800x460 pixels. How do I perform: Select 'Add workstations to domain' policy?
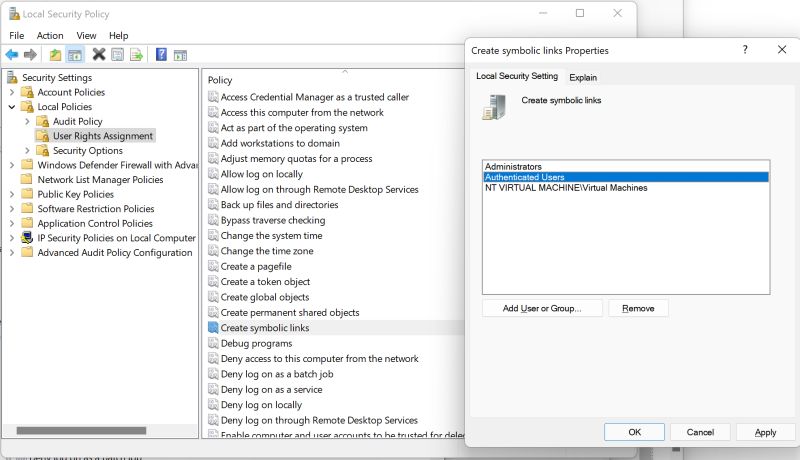[280, 143]
